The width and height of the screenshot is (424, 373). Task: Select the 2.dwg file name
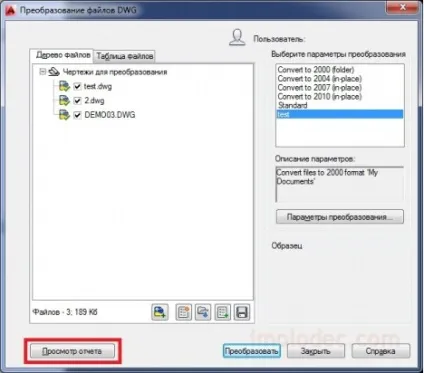(94, 101)
